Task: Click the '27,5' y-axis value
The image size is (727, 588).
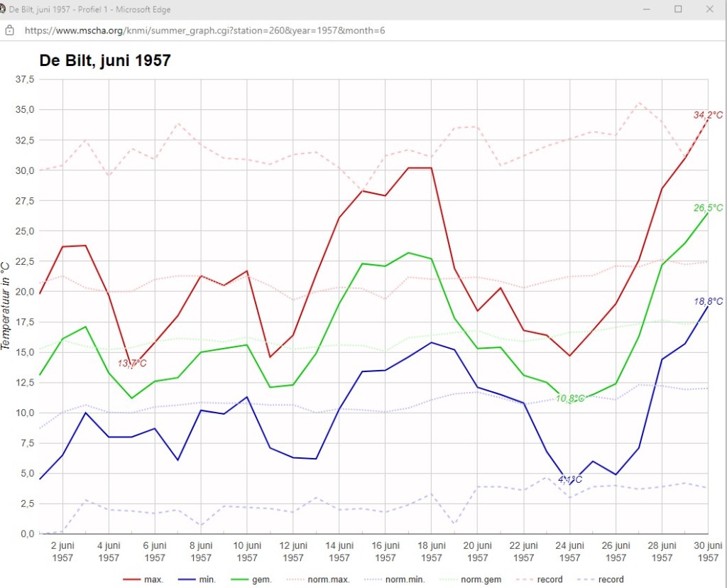Action: (x=25, y=201)
